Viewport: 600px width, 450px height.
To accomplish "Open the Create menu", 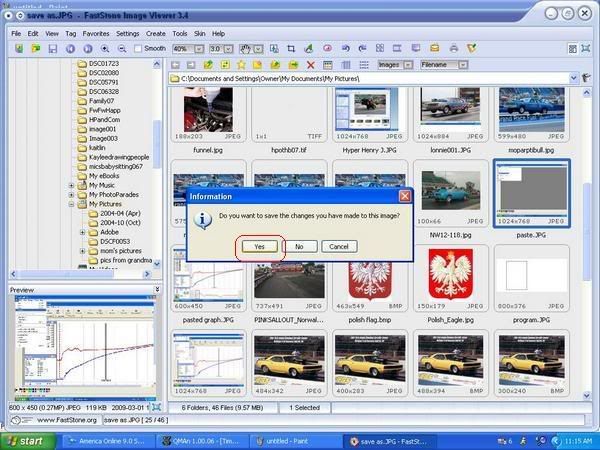I will click(156, 34).
